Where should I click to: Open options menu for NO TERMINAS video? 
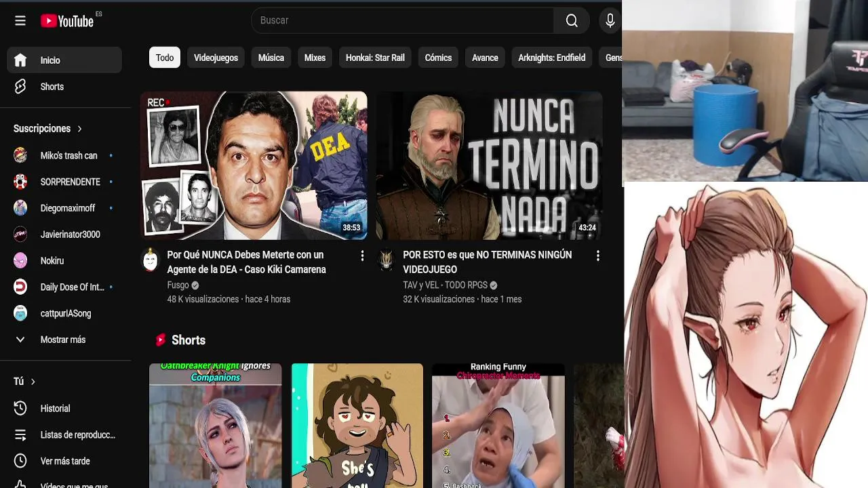click(x=597, y=256)
